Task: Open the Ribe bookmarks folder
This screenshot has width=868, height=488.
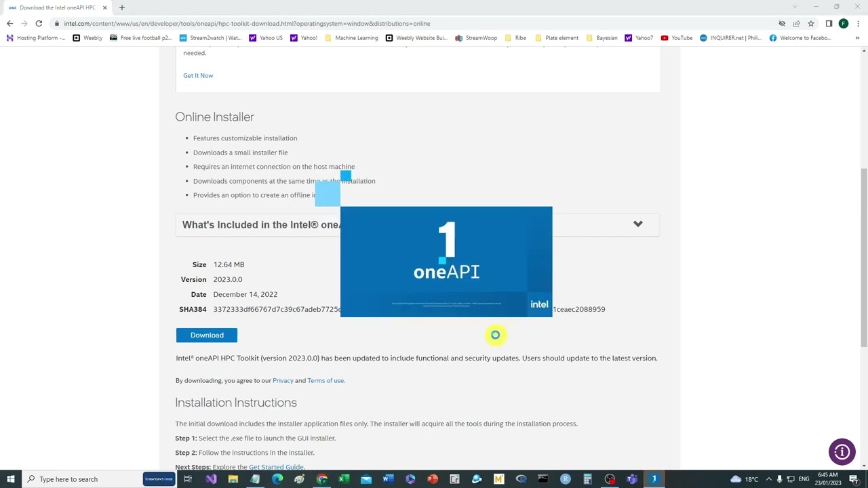Action: click(515, 38)
